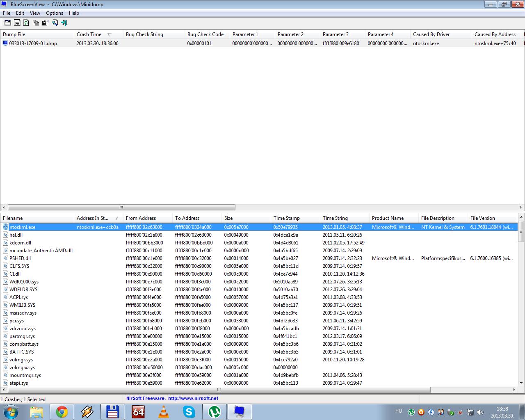525x420 pixels.
Task: Open the Options menu
Action: 55,13
